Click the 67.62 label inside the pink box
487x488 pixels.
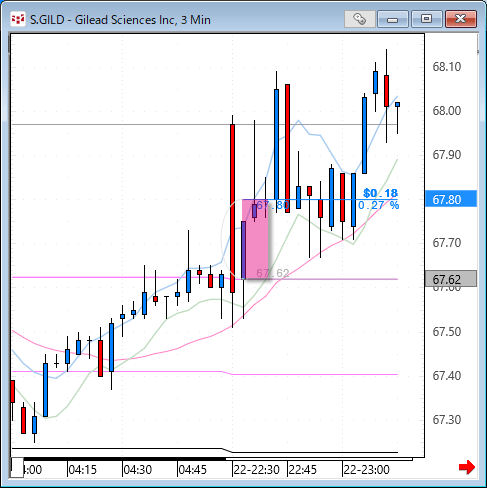pos(273,273)
